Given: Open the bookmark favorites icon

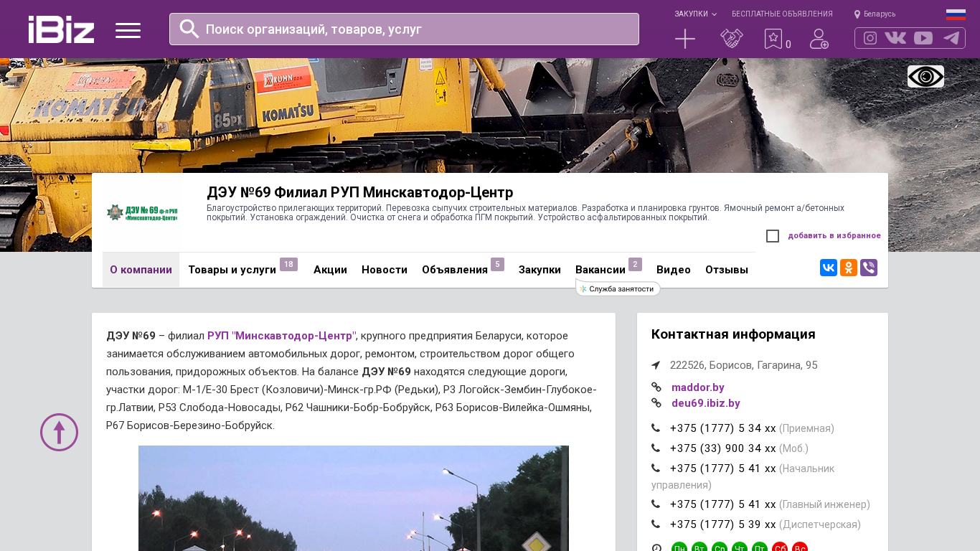Looking at the screenshot, I should coord(773,39).
